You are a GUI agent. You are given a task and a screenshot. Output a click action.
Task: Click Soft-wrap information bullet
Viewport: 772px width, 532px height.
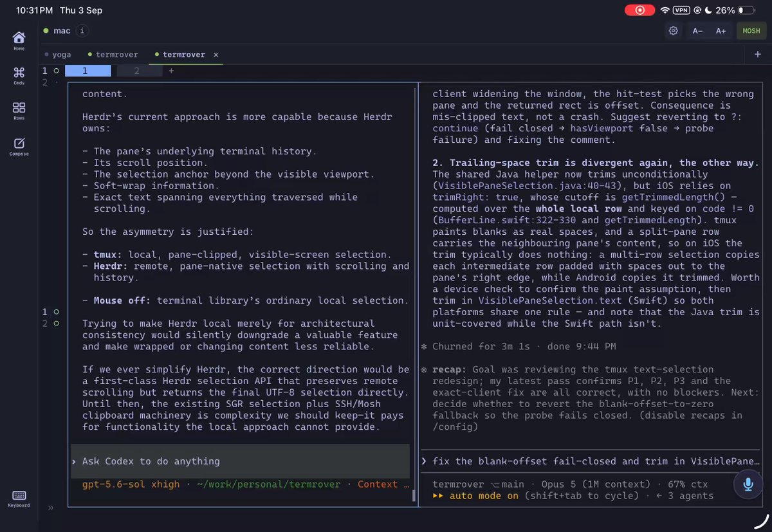151,185
